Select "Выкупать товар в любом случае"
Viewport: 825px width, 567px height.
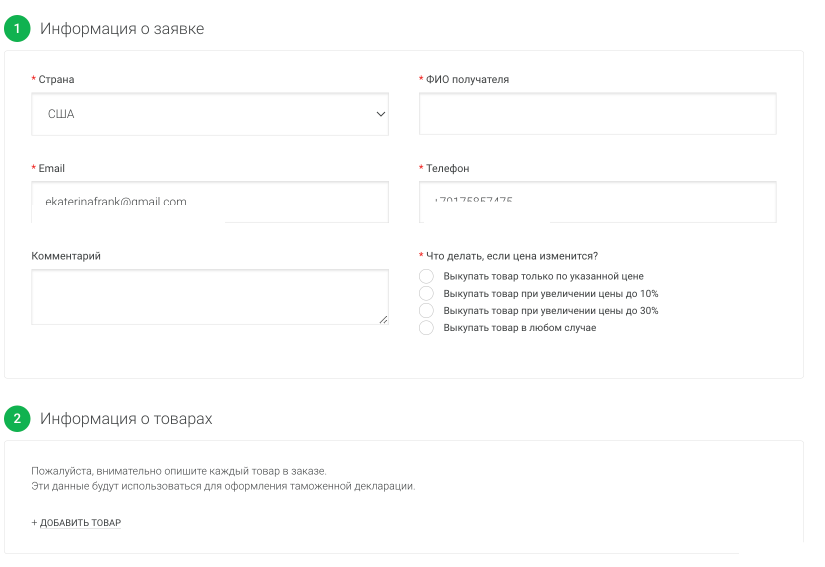pos(426,328)
